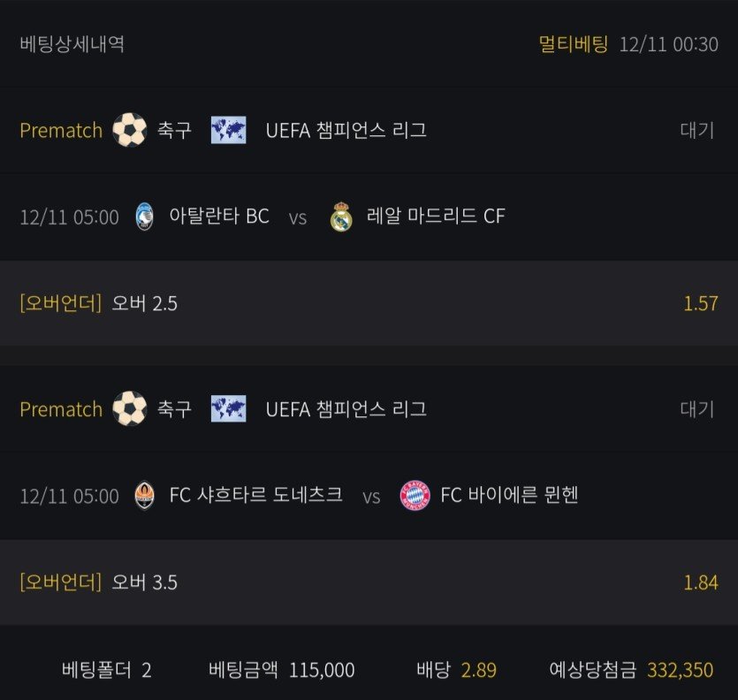Click the FC Bayern Munich team crest
This screenshot has height=700, width=738.
pyautogui.click(x=414, y=496)
